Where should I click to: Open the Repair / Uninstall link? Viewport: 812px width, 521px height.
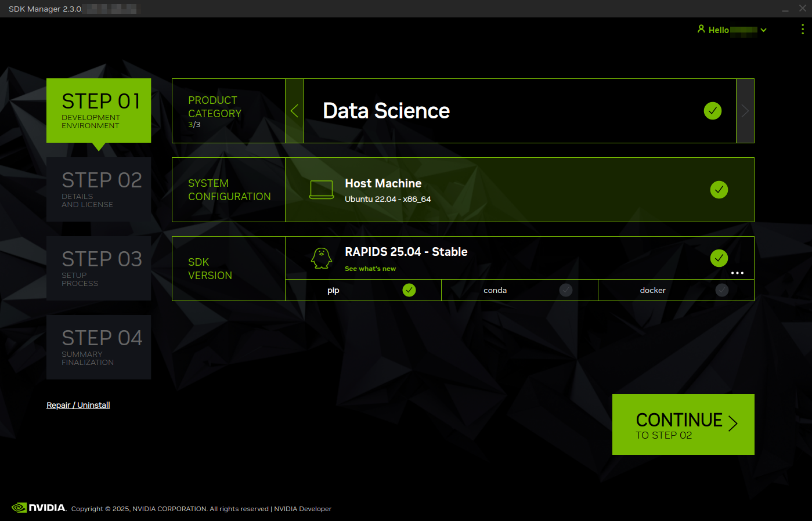pos(78,405)
